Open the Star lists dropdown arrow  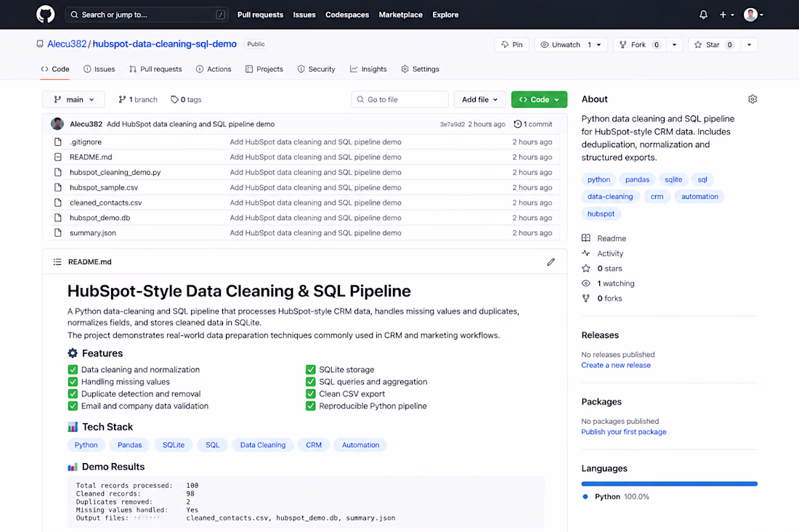click(x=749, y=45)
